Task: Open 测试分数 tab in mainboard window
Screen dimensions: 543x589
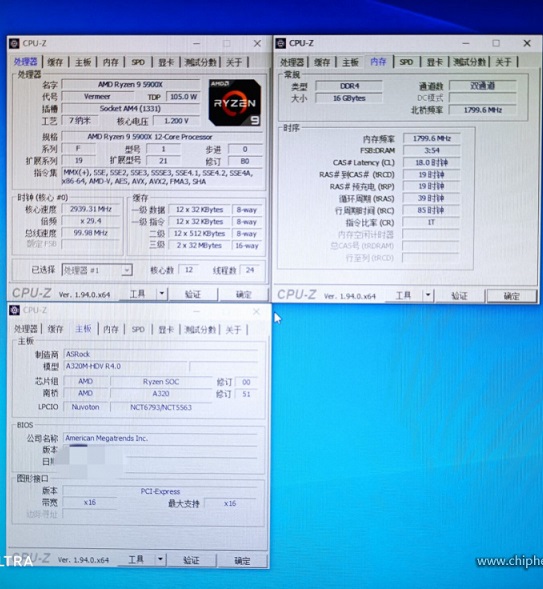Action: (x=200, y=329)
